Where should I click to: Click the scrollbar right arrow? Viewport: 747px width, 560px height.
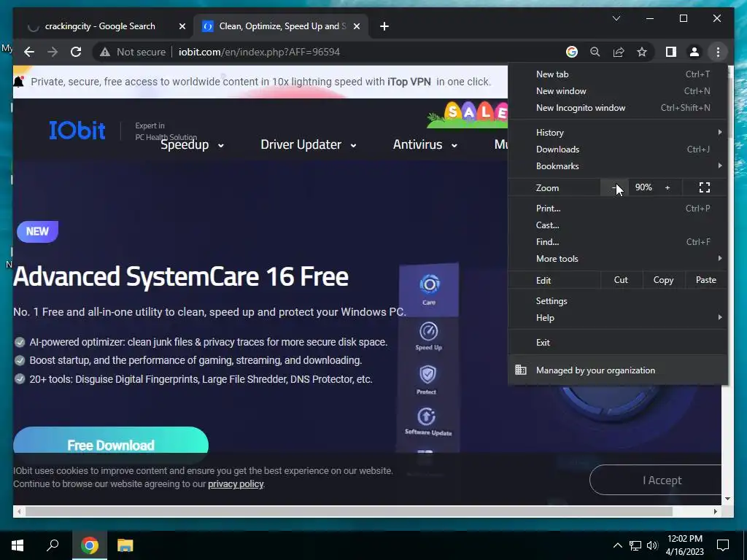click(715, 511)
